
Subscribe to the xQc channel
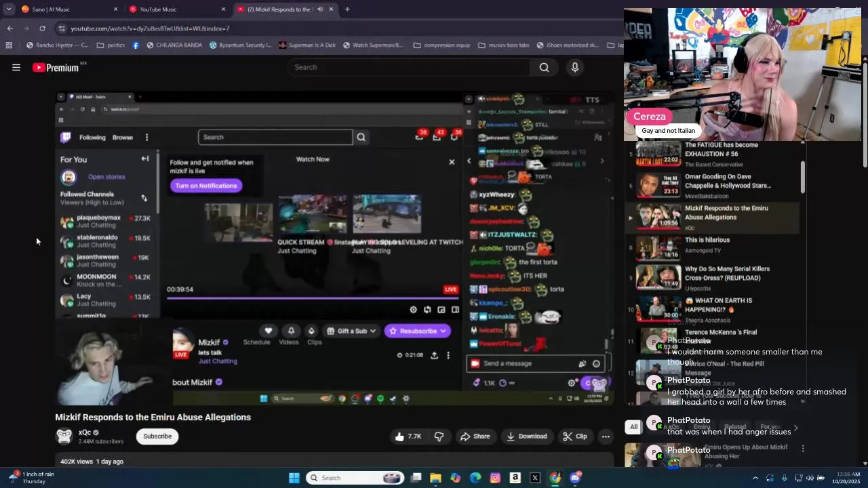pos(157,436)
